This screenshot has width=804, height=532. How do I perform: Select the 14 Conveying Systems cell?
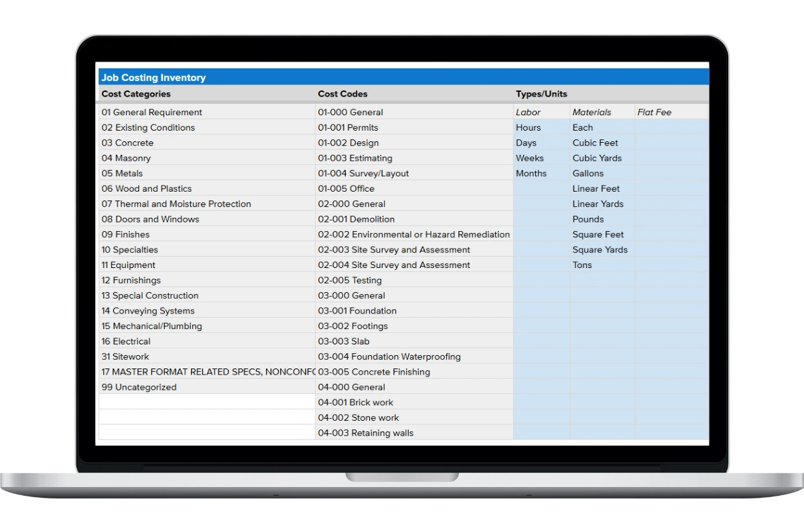(x=206, y=311)
